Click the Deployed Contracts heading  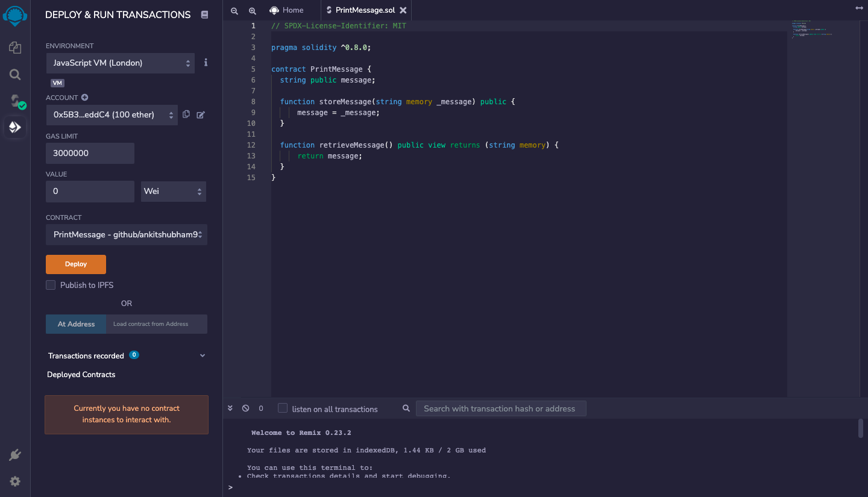click(x=81, y=374)
